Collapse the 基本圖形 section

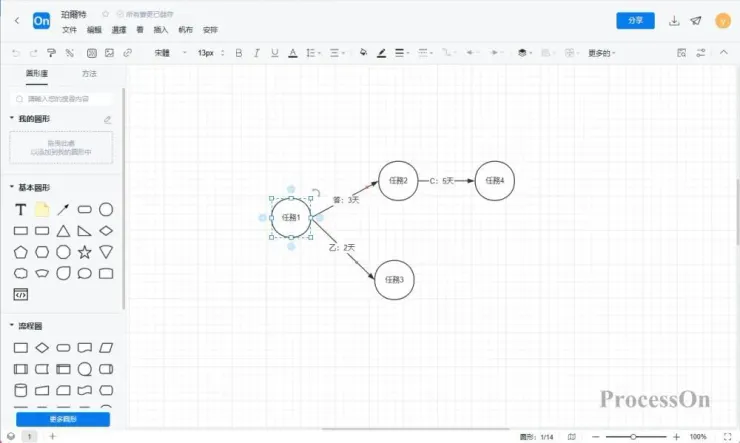(x=12, y=187)
